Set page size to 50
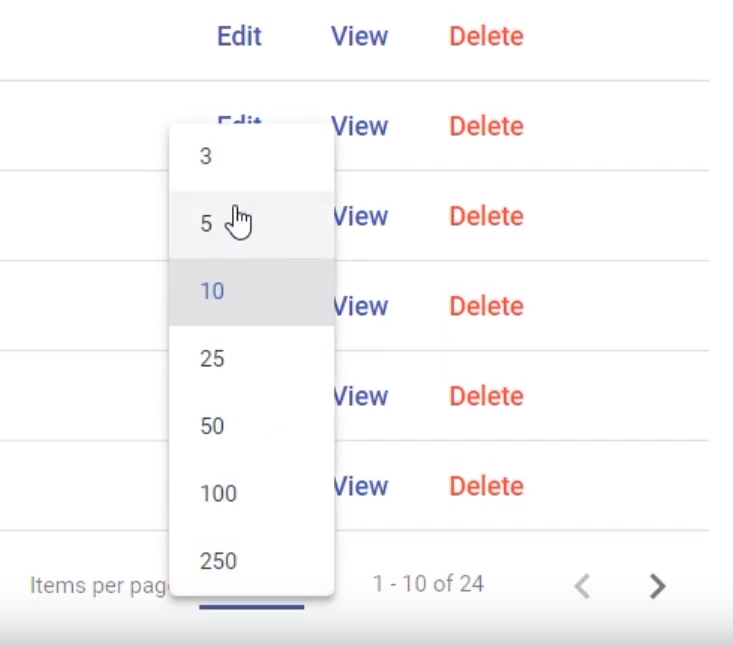The width and height of the screenshot is (733, 645). 252,426
